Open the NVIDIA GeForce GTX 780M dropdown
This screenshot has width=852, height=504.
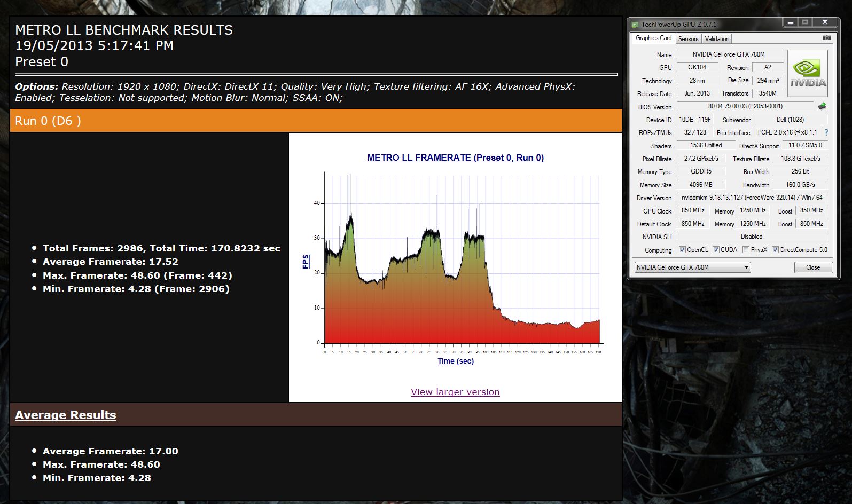coord(692,267)
